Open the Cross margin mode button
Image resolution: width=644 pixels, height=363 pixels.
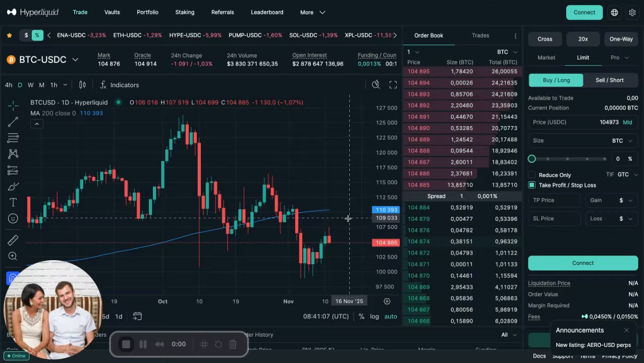coord(545,39)
